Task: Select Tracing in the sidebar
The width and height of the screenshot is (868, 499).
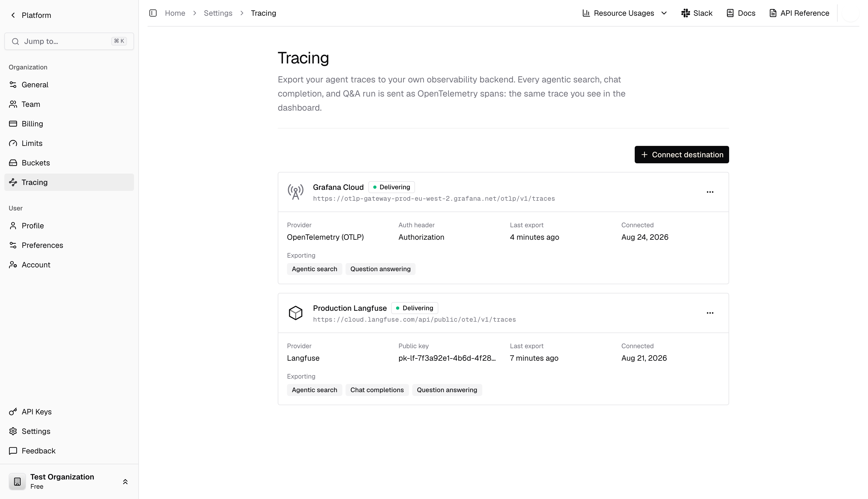Action: (69, 182)
